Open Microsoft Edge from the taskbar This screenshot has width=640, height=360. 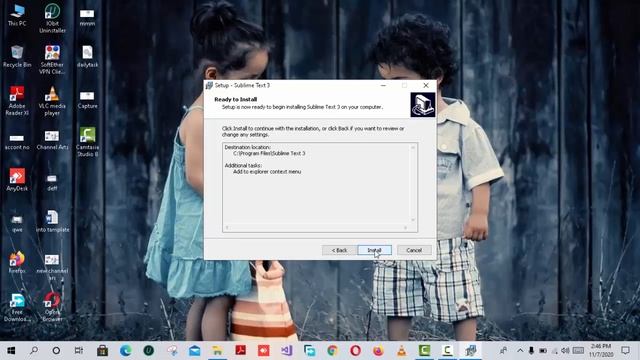(x=126, y=350)
